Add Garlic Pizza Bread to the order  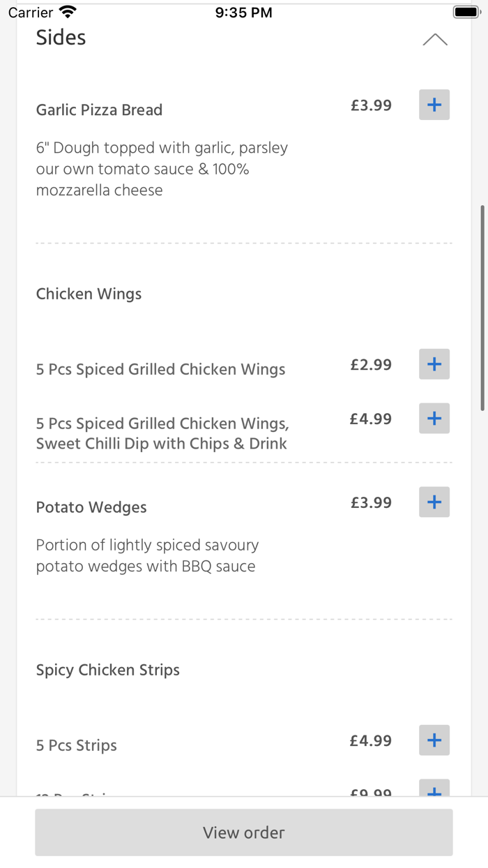434,105
